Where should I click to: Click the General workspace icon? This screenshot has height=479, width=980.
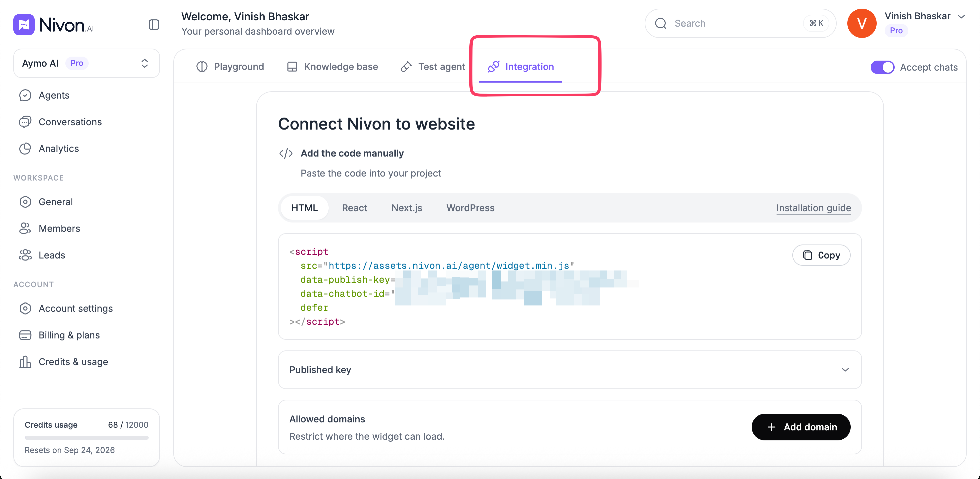25,202
